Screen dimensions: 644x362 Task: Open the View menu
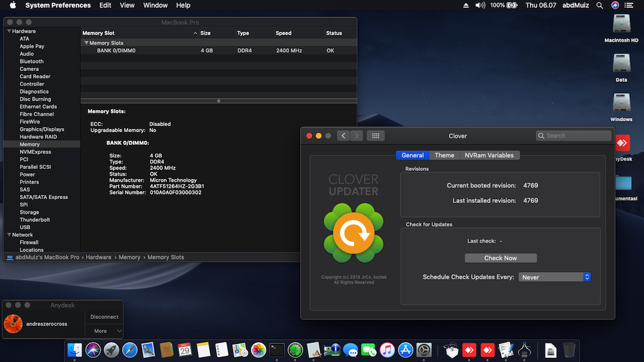[x=127, y=5]
